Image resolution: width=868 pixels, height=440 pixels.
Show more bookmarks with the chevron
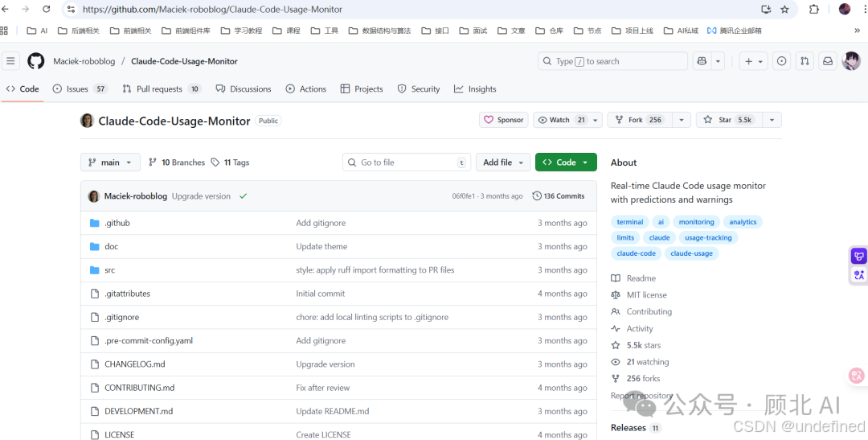(858, 31)
